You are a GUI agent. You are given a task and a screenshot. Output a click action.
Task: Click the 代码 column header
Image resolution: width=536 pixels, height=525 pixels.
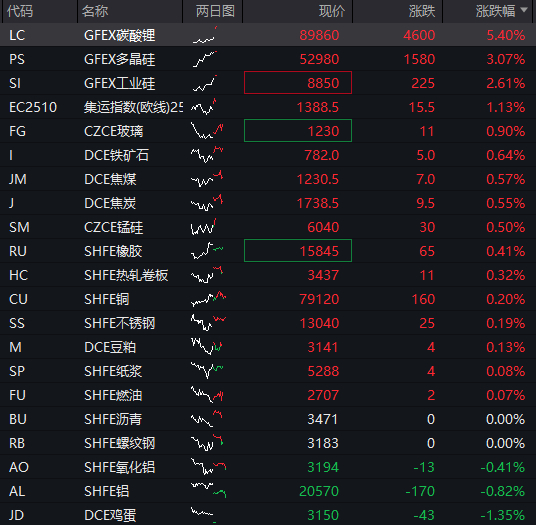pyautogui.click(x=20, y=11)
